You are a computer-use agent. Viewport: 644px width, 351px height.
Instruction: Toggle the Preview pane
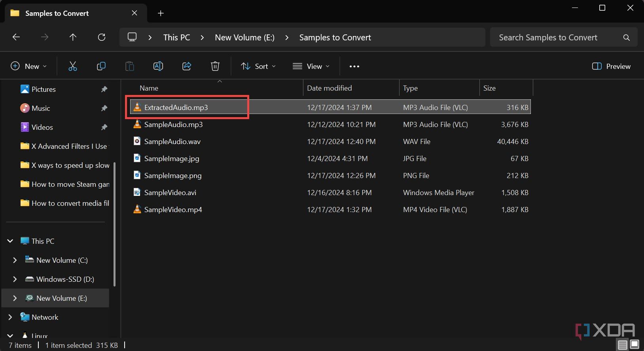[611, 66]
